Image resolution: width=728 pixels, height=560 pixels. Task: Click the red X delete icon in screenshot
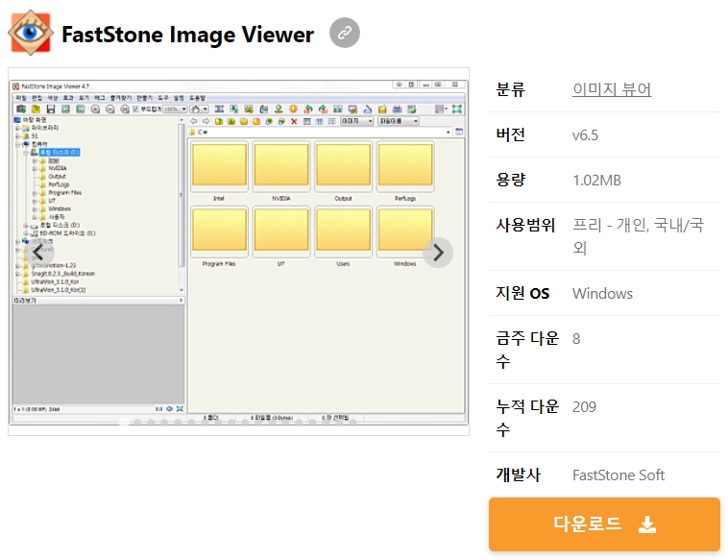[294, 121]
